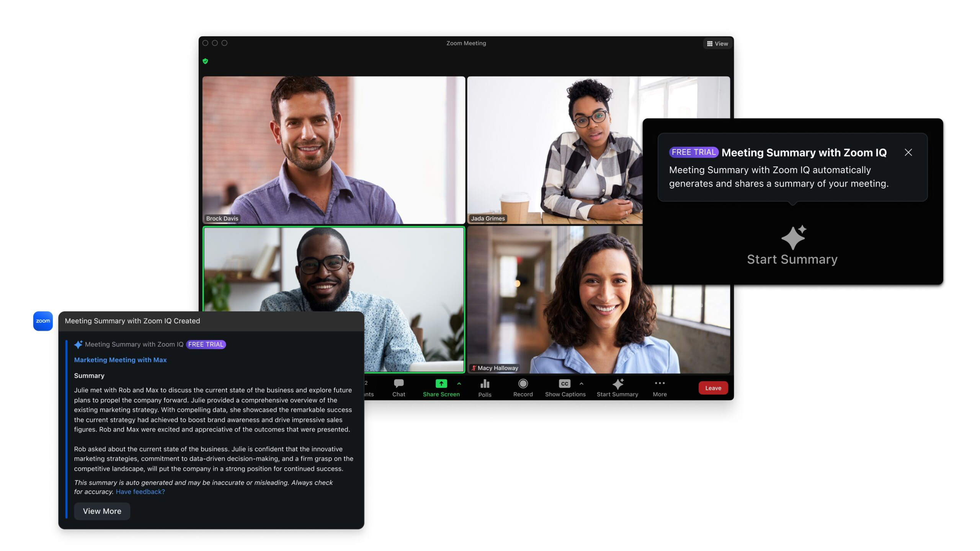
Task: Click the Chat icon
Action: [x=399, y=387]
